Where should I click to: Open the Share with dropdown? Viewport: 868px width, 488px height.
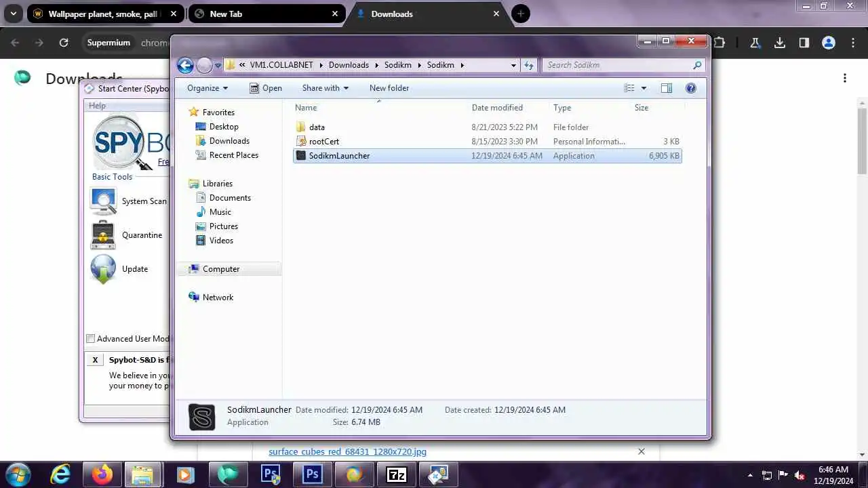[325, 88]
